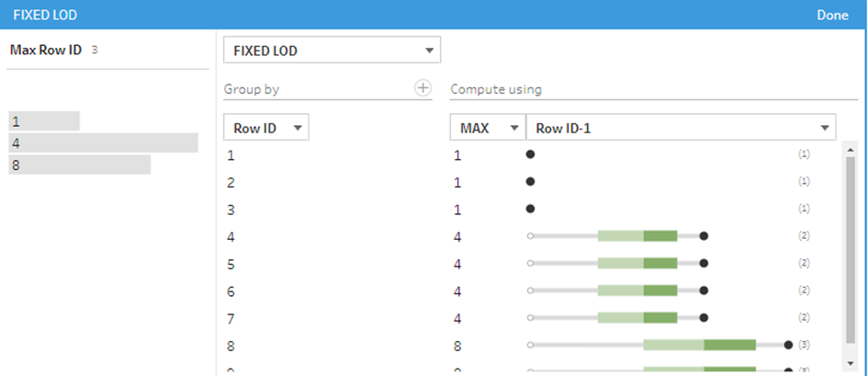Image resolution: width=868 pixels, height=376 pixels.
Task: Click the dark green box-plot segment in row 4
Action: pos(659,236)
